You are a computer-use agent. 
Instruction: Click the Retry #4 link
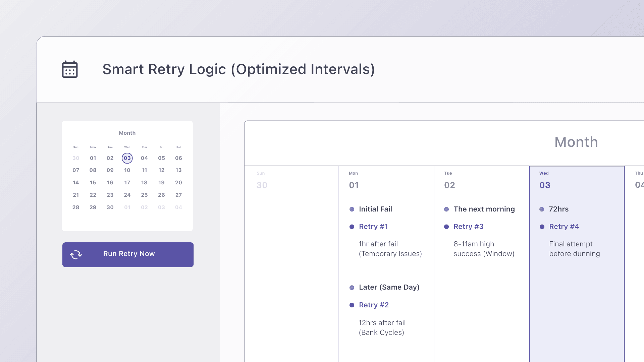pos(564,227)
